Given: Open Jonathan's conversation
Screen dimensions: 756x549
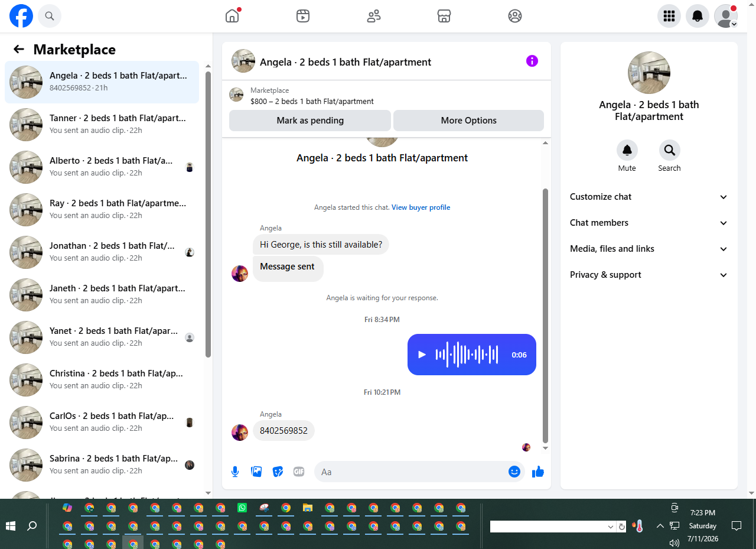Looking at the screenshot, I should pyautogui.click(x=102, y=252).
